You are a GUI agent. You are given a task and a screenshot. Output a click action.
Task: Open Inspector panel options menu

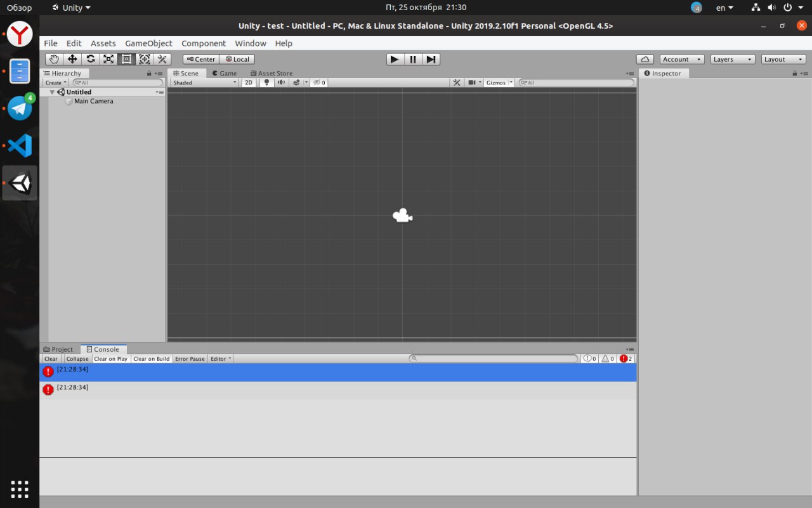point(805,74)
